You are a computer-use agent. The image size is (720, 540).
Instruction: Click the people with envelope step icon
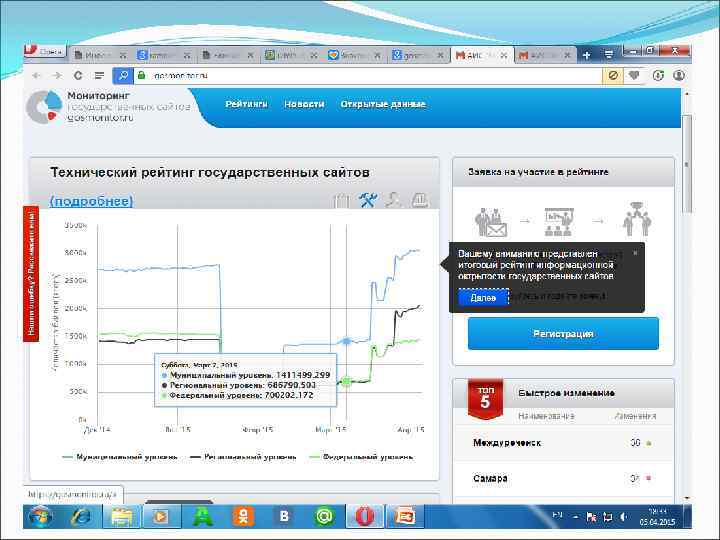pyautogui.click(x=490, y=223)
